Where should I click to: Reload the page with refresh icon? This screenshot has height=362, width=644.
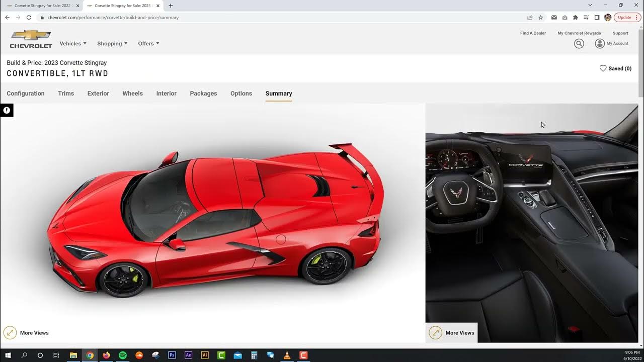(x=29, y=17)
